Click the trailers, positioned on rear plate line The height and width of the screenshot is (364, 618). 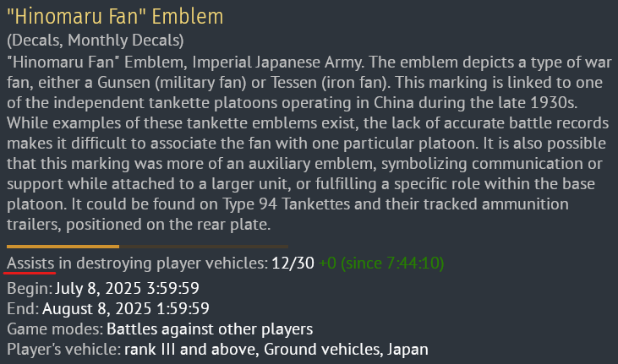click(139, 225)
